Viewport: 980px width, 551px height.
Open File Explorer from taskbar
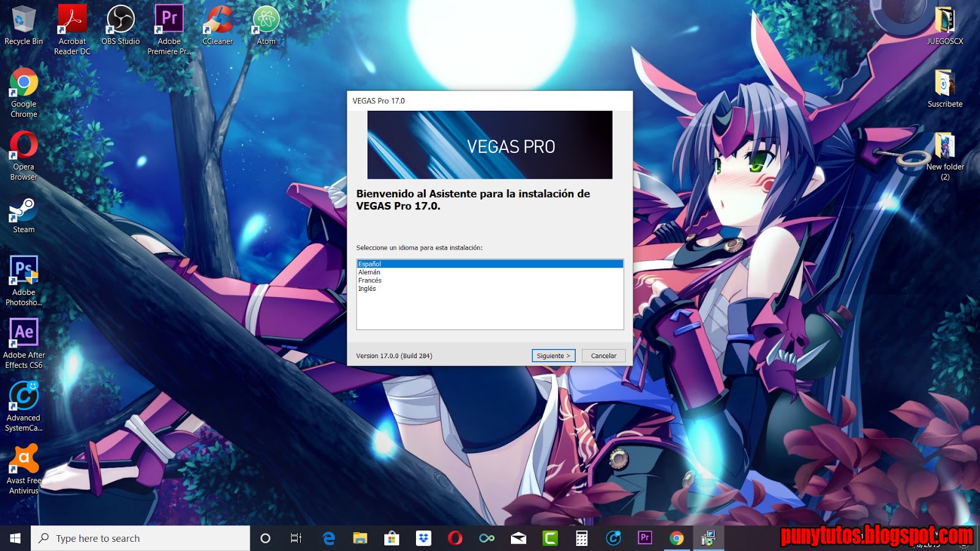(x=360, y=538)
